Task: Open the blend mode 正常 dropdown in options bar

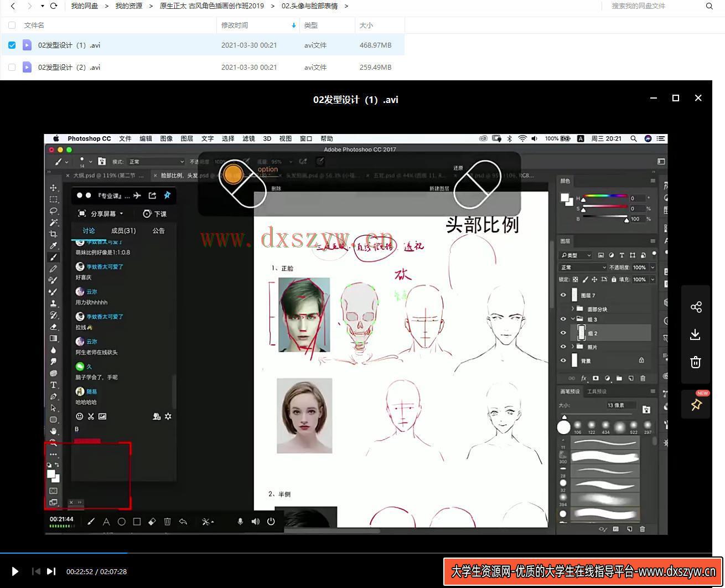Action: 156,162
